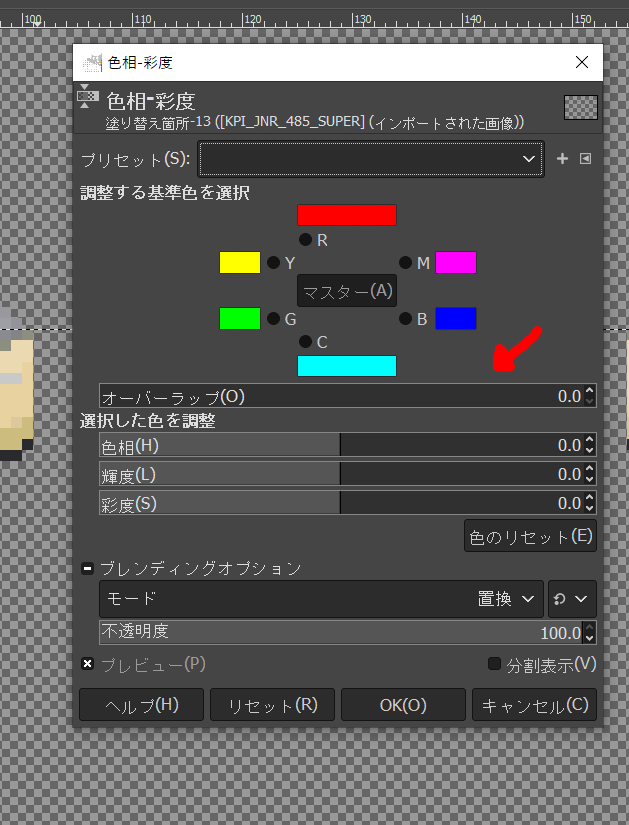Image resolution: width=629 pixels, height=825 pixels.
Task: Decrease 輝度(L) value with down arrow
Action: coord(590,480)
